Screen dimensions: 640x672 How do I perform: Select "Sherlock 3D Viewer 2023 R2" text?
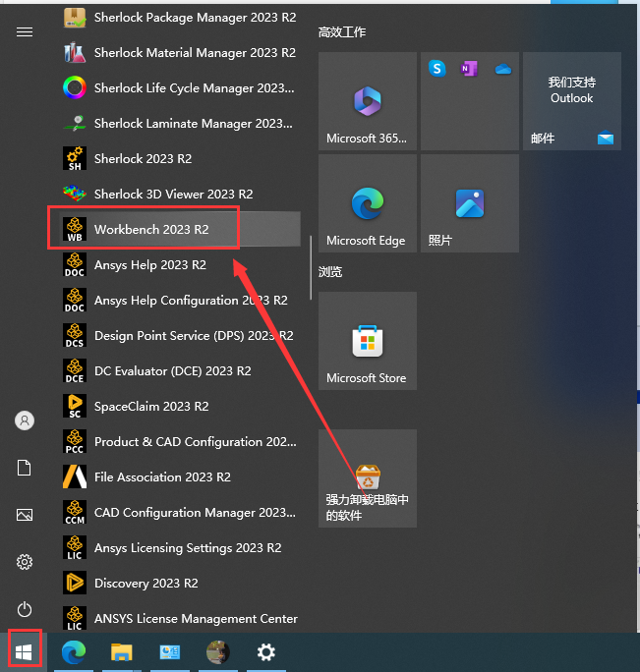[x=174, y=195]
